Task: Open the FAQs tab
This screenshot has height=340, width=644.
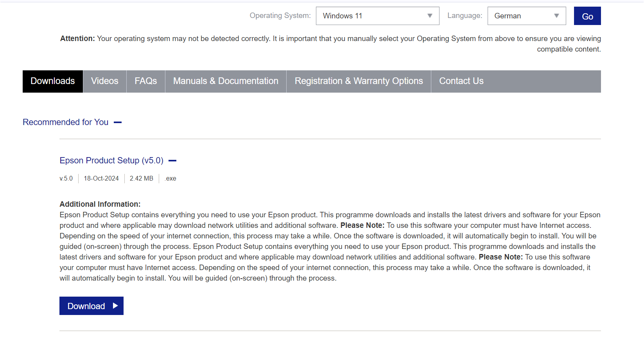Action: pyautogui.click(x=146, y=81)
